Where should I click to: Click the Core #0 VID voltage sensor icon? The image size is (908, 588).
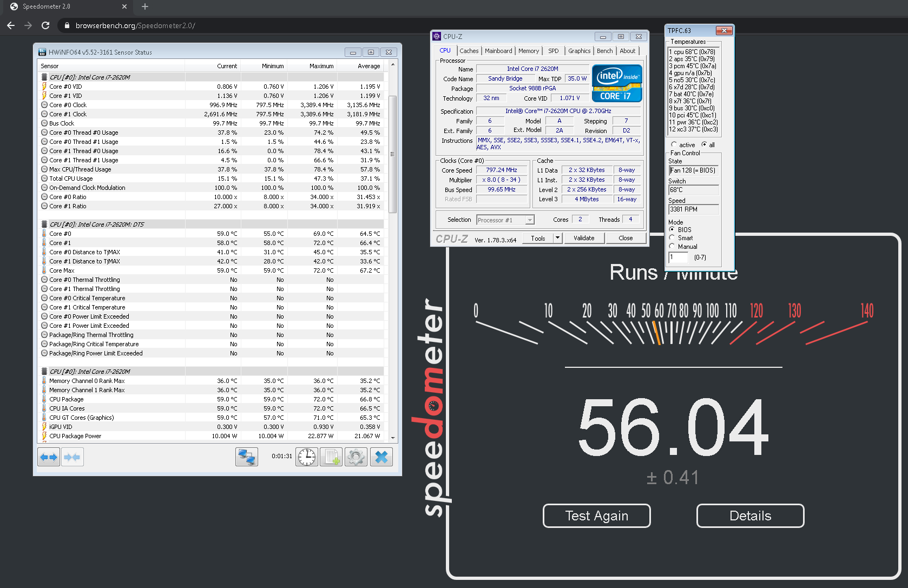(44, 86)
